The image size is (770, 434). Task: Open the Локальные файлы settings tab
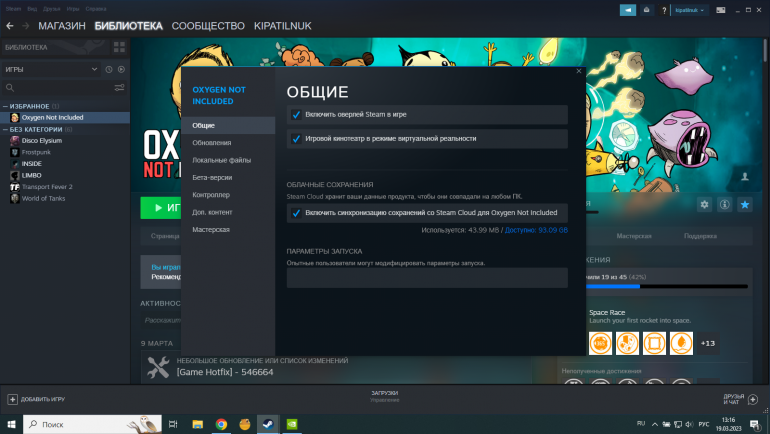(x=221, y=160)
